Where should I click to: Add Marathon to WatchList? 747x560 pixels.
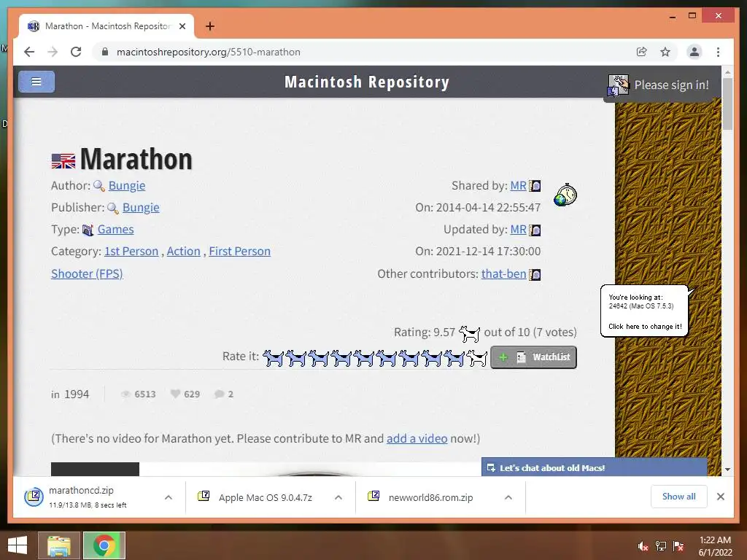533,357
